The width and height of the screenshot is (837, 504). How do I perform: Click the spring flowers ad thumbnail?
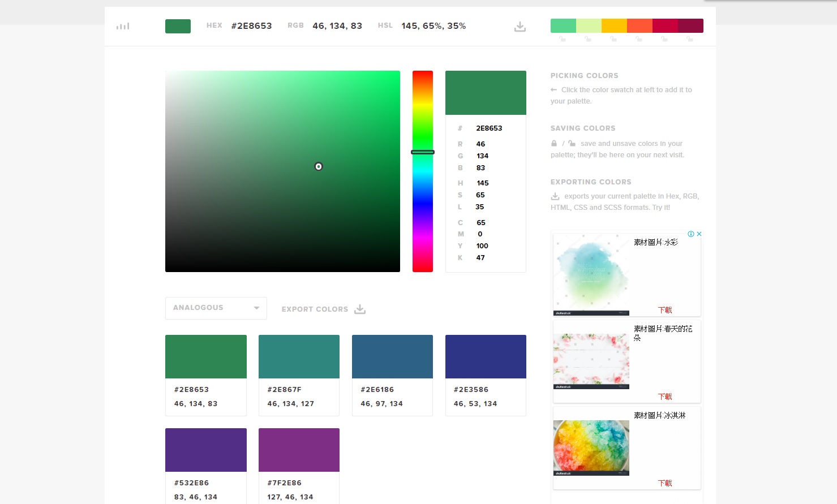tap(591, 361)
